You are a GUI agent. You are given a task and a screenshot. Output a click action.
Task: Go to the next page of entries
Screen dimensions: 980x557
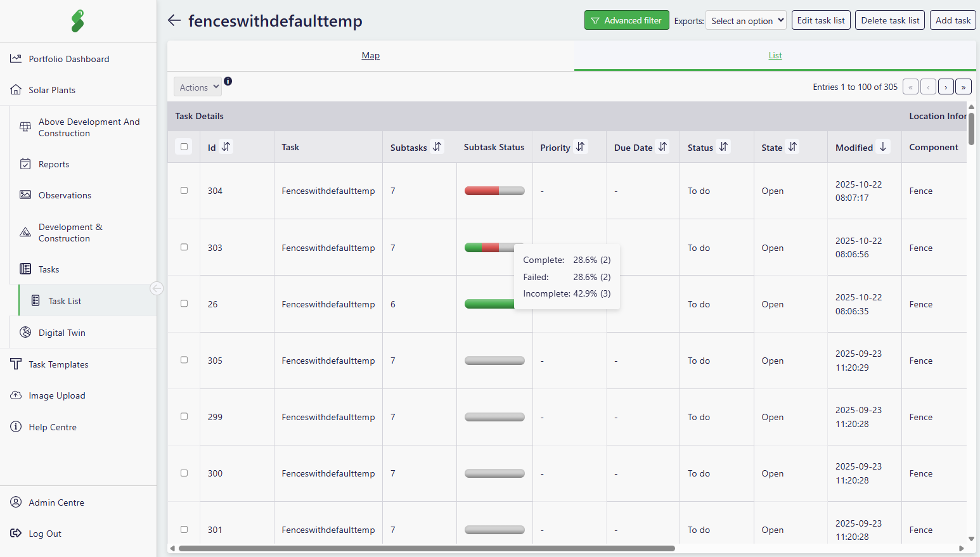coord(946,87)
